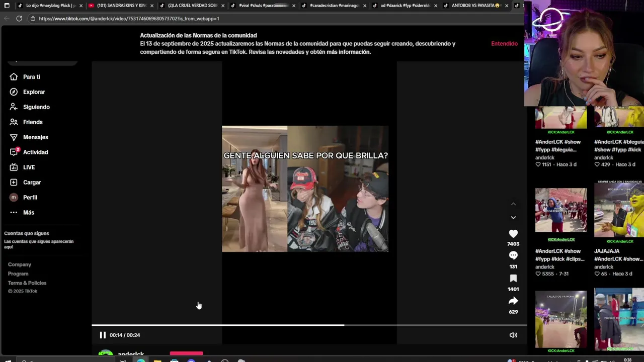Open the Perfil page
644x362 pixels.
[30, 198]
